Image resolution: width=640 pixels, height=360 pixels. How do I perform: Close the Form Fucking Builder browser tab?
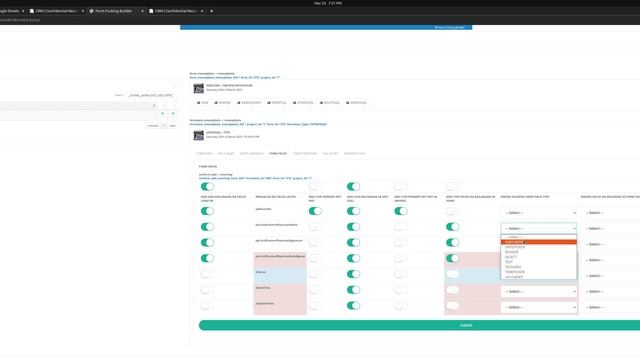[142, 11]
